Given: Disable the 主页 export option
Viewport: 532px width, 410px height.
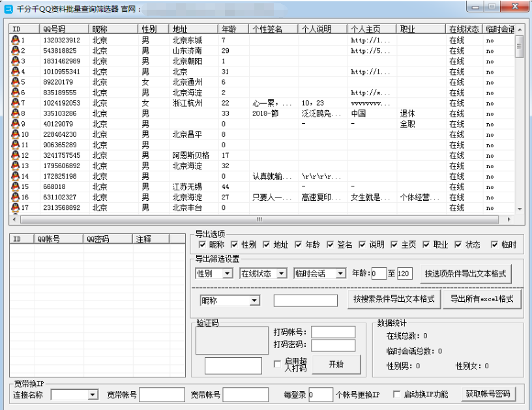Looking at the screenshot, I should 394,244.
